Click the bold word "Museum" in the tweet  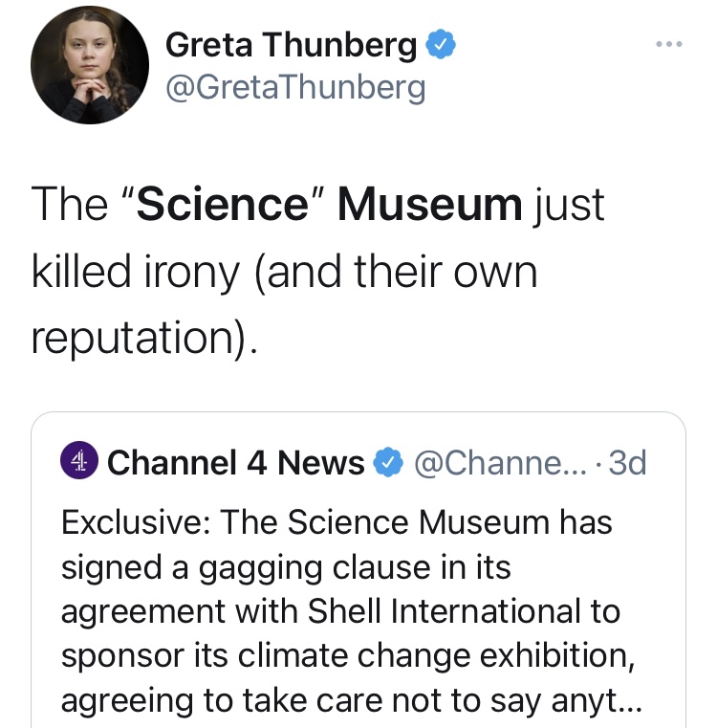(430, 205)
